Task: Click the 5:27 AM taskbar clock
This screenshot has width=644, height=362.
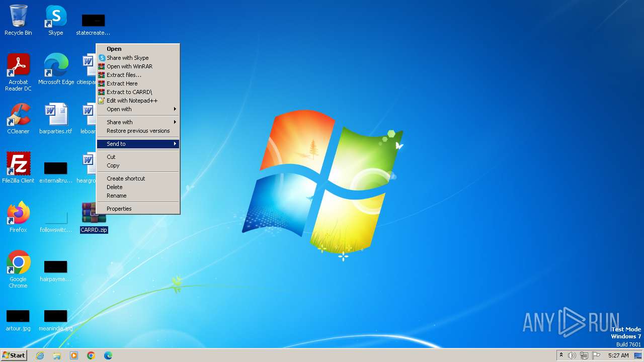Action: pos(618,355)
